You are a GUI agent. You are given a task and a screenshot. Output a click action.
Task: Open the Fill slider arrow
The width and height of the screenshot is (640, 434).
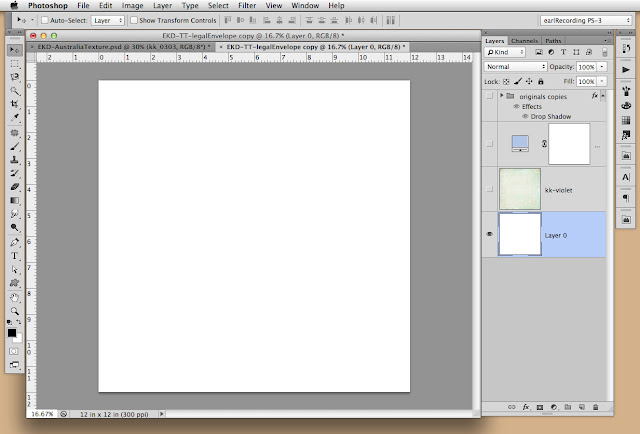coord(602,82)
